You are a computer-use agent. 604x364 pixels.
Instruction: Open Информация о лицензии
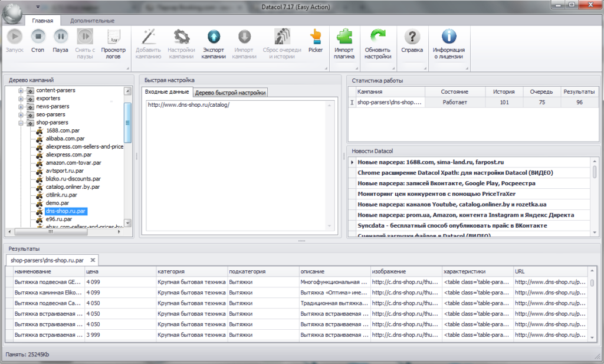coord(449,44)
